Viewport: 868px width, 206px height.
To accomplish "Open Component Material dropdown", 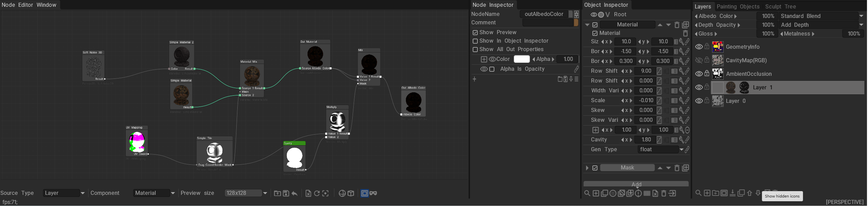I will [x=154, y=193].
